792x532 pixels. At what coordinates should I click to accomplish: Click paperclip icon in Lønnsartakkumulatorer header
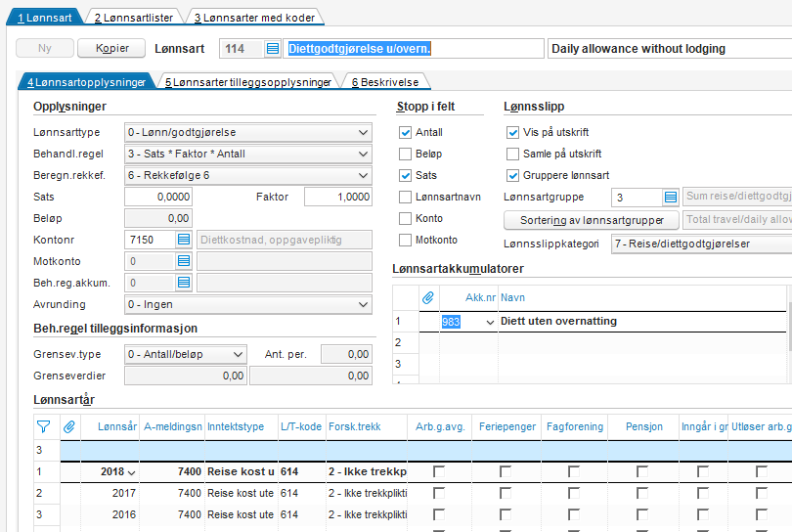(427, 295)
